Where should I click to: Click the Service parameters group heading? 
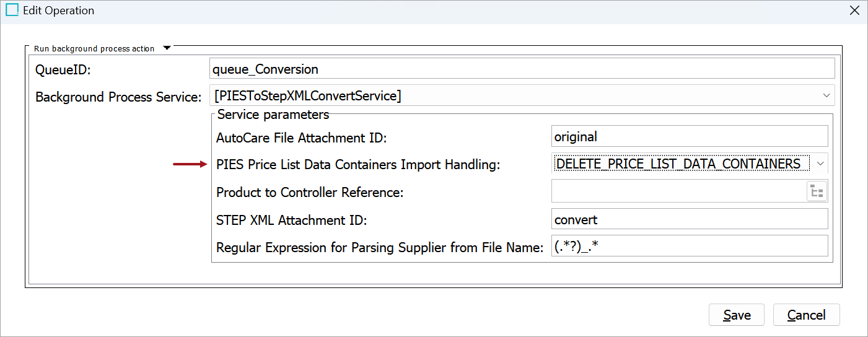(x=273, y=115)
